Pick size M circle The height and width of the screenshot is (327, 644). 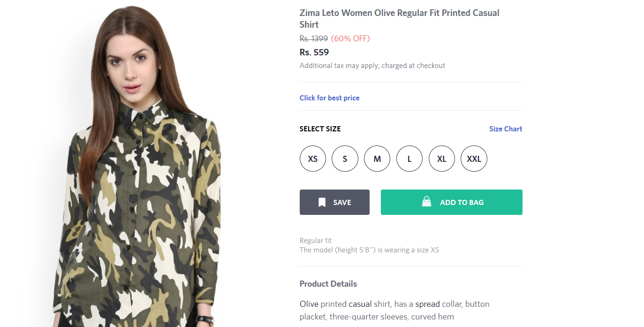[x=377, y=159]
